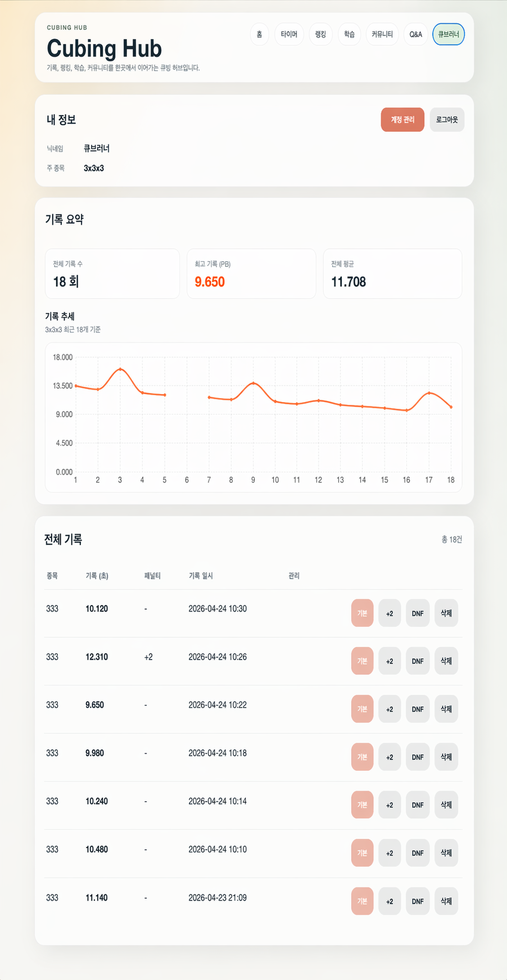Apply +2 to the 9.980 record
The image size is (507, 980).
[390, 757]
